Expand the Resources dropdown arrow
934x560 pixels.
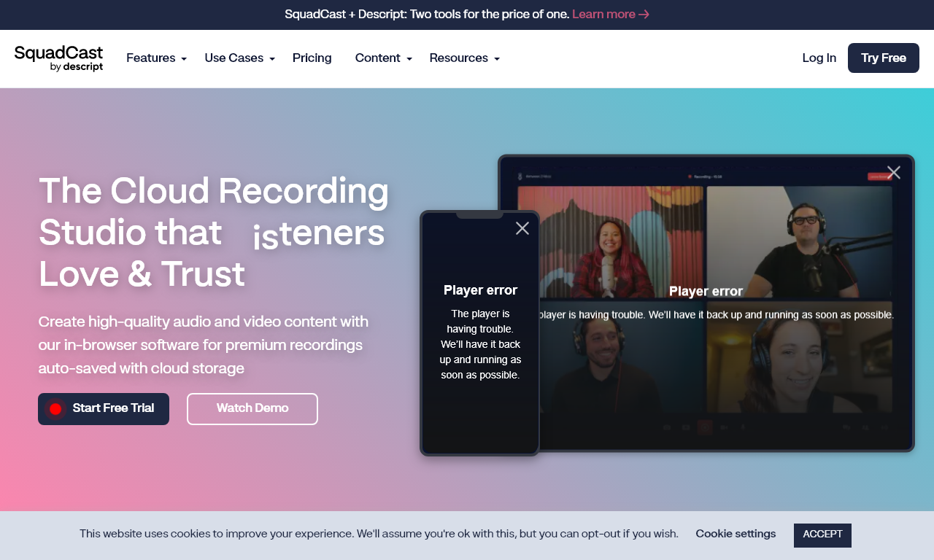pos(497,59)
